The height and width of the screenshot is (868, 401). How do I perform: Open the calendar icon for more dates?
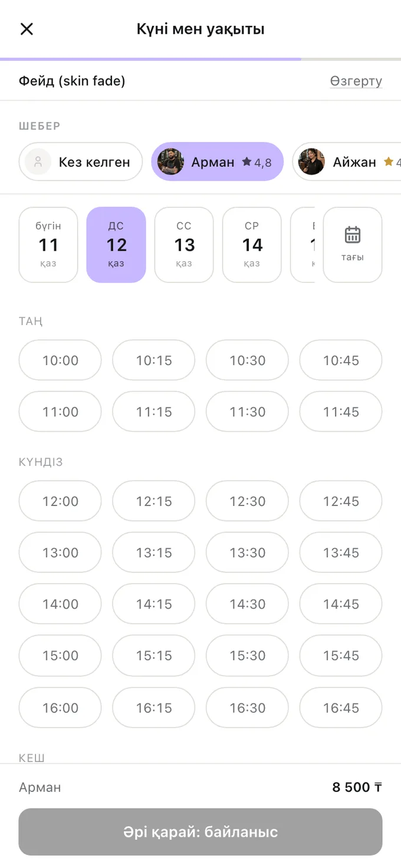coord(353,235)
